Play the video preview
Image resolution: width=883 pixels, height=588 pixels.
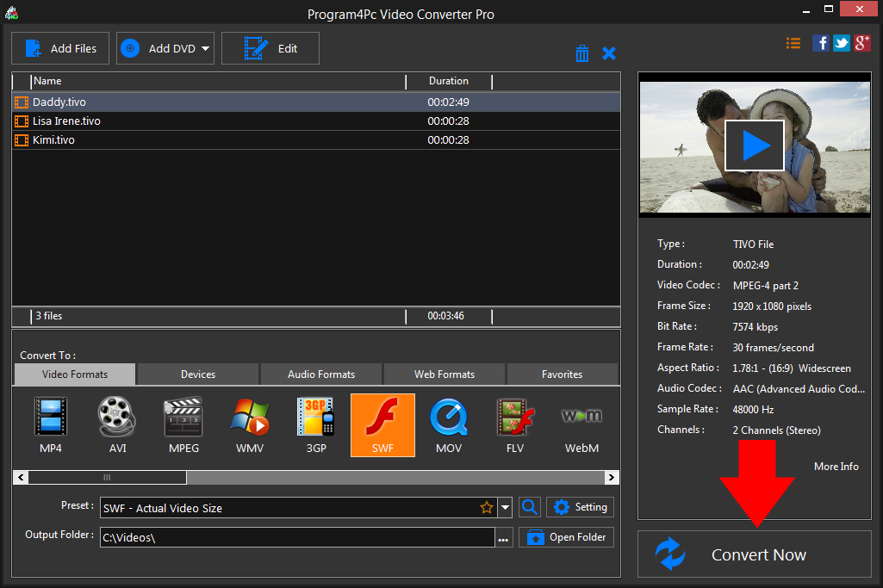(755, 145)
